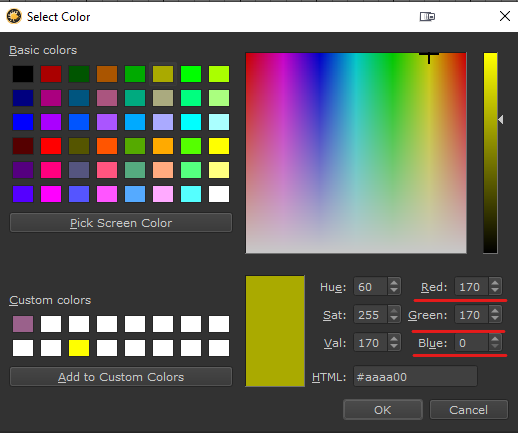Decrease the Red value with down arrow
This screenshot has height=433, width=518.
[495, 290]
